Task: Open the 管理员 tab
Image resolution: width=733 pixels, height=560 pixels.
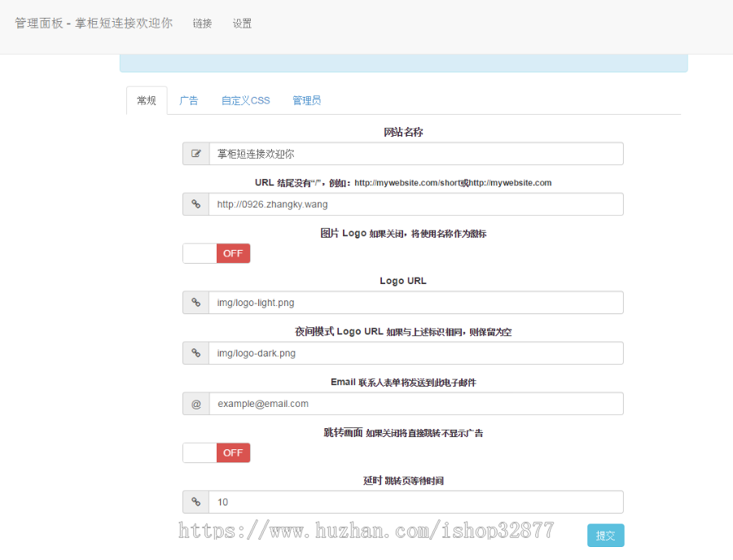Action: pyautogui.click(x=307, y=100)
